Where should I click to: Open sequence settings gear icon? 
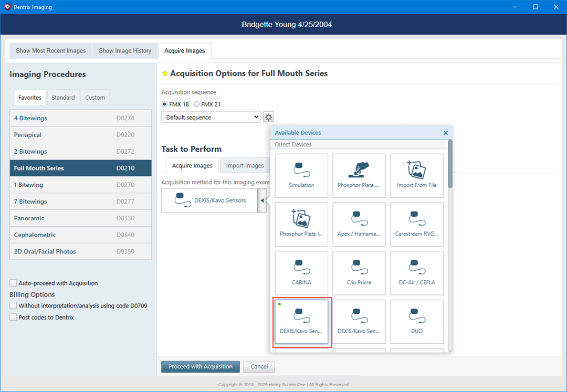click(268, 117)
